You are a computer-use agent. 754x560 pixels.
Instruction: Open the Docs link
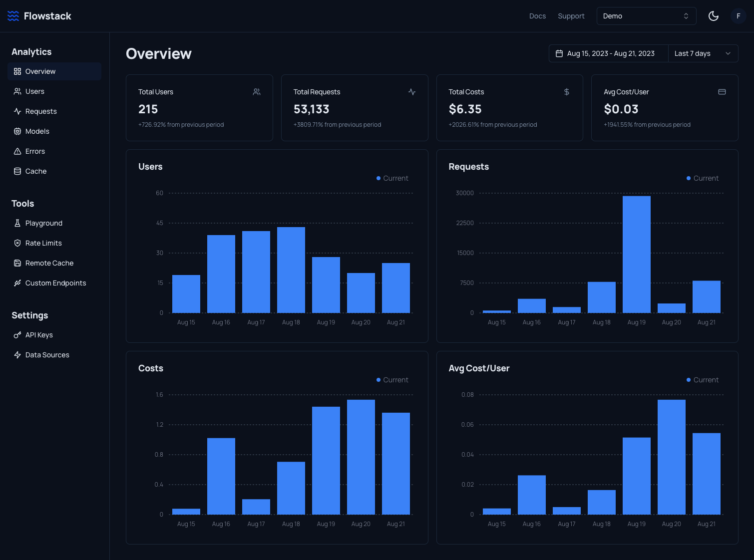click(537, 16)
